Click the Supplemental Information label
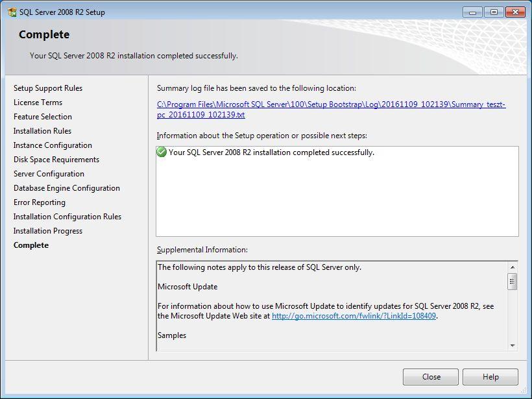 click(x=202, y=250)
